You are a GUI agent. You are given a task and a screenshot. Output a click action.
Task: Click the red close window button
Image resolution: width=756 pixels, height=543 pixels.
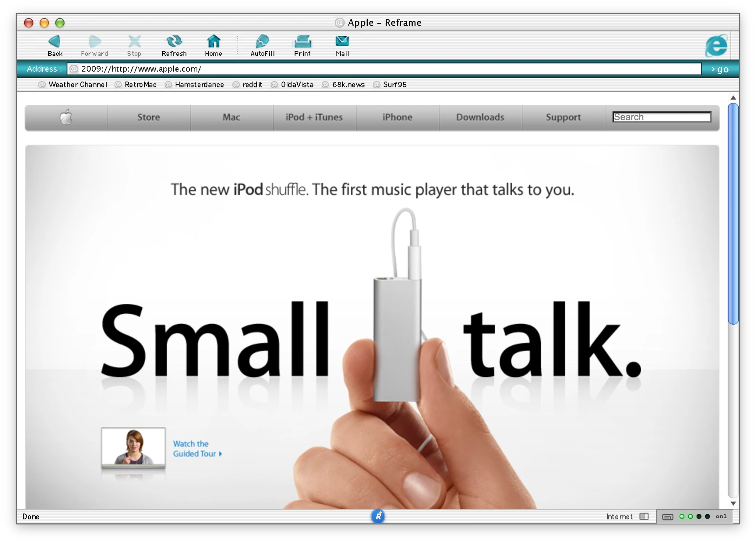[x=29, y=23]
